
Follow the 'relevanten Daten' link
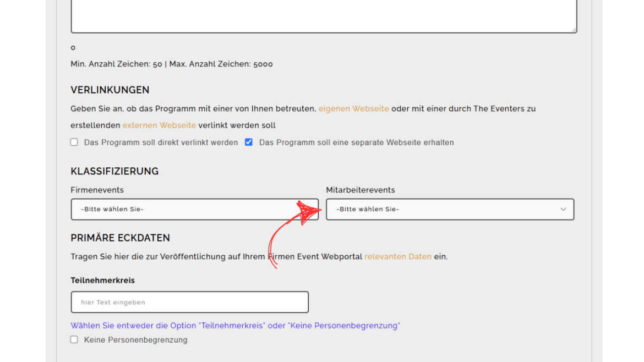coord(398,256)
